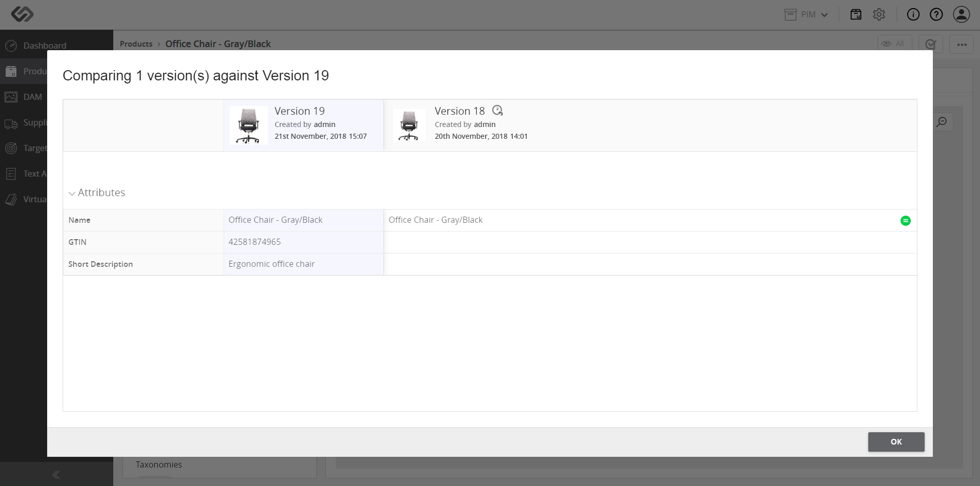Image resolution: width=980 pixels, height=486 pixels.
Task: Click the restore icon beside Version 18
Action: (498, 110)
